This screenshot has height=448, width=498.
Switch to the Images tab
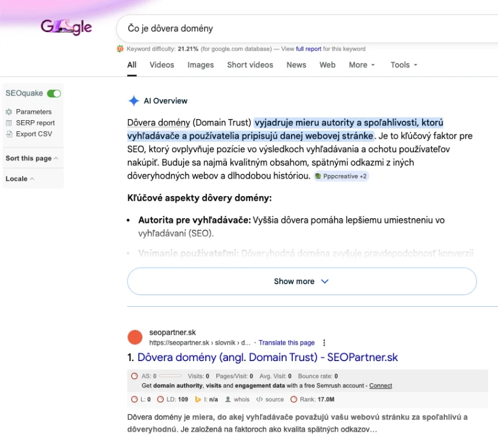201,65
